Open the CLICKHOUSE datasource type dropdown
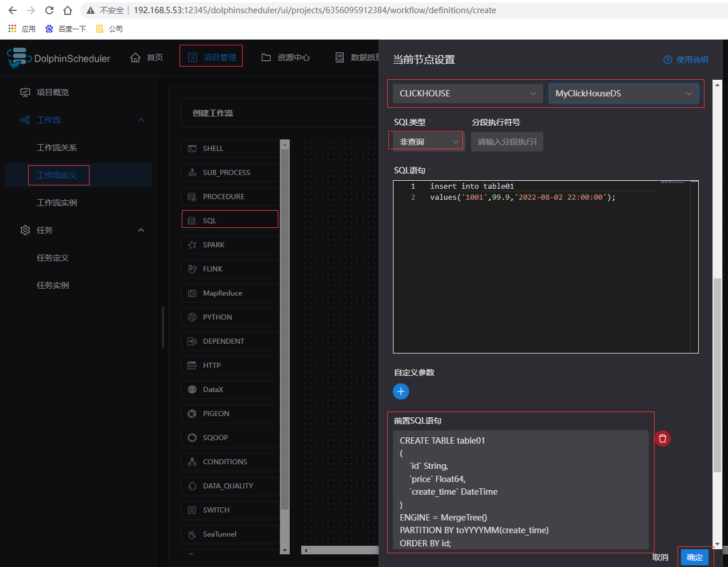Image resolution: width=728 pixels, height=567 pixels. (468, 94)
